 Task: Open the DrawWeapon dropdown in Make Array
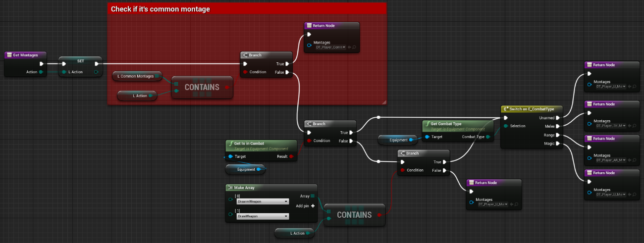[x=286, y=216]
